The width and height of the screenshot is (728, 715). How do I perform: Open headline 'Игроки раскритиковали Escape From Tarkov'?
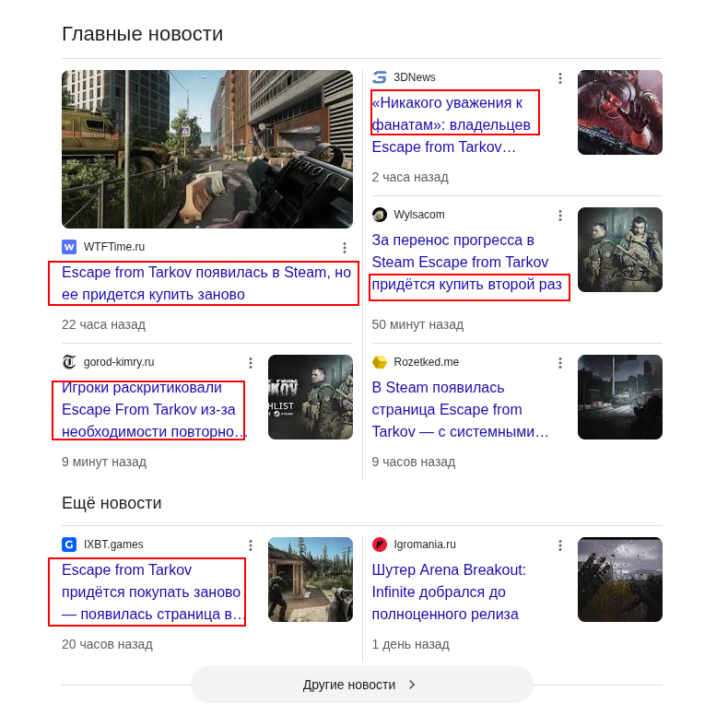pos(154,409)
